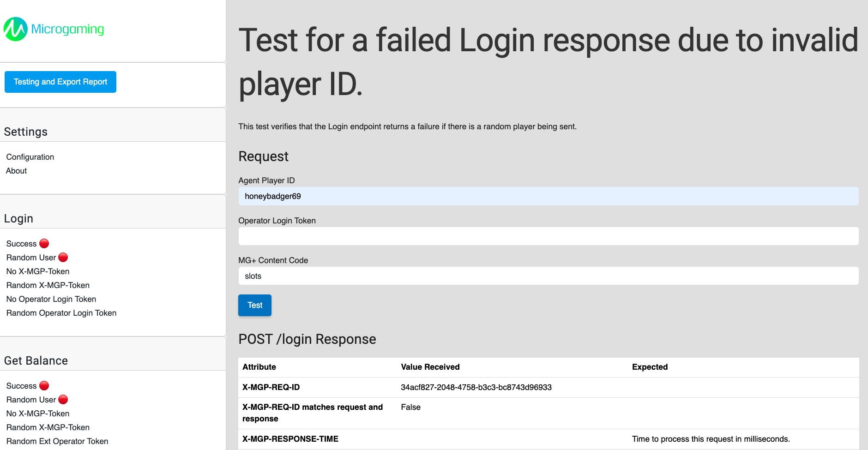The width and height of the screenshot is (868, 450).
Task: Click the Settings section header
Action: pos(25,132)
